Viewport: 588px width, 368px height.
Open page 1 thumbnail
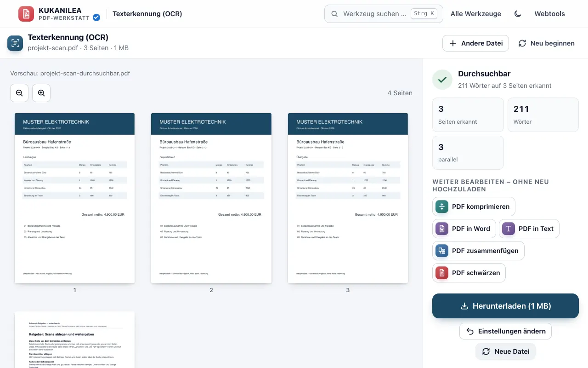(x=74, y=198)
